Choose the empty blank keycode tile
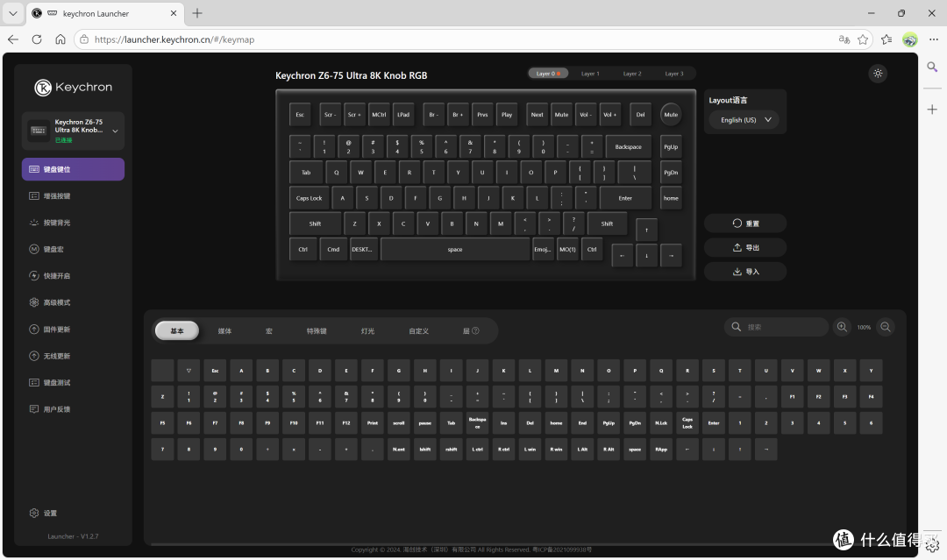The width and height of the screenshot is (947, 560). click(162, 371)
